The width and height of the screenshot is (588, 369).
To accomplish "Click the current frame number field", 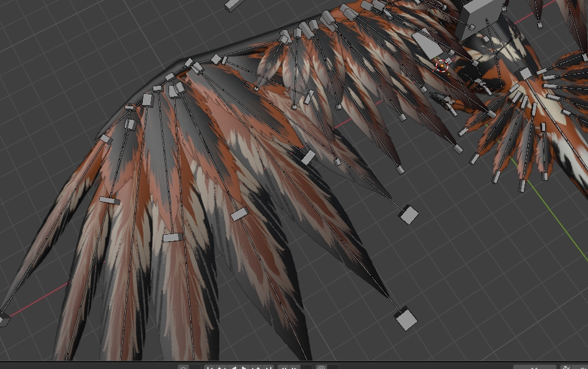I will coord(535,367).
